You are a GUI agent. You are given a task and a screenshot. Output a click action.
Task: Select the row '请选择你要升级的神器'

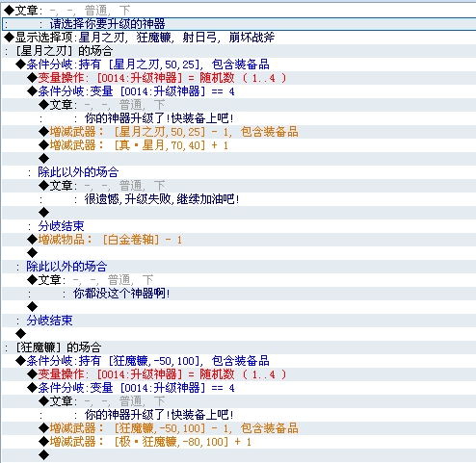[239, 24]
